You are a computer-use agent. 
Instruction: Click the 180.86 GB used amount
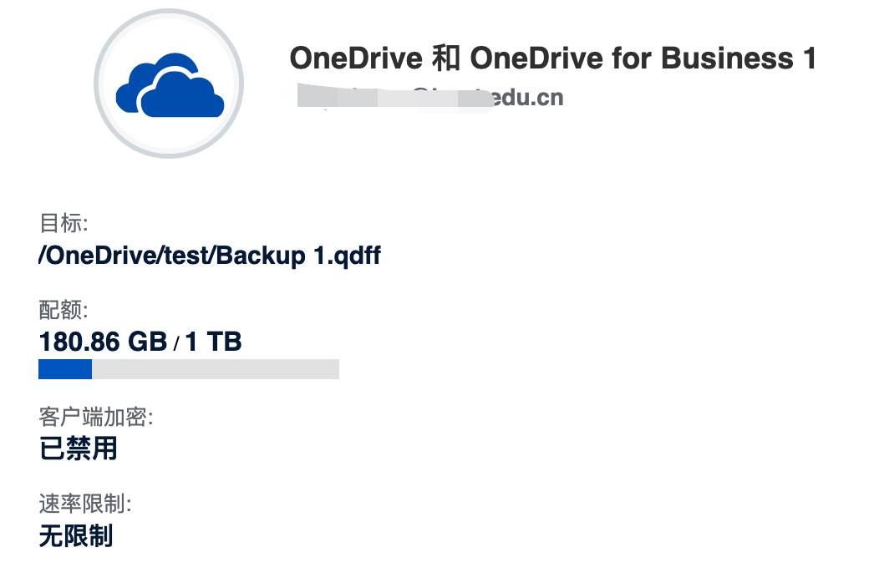pyautogui.click(x=103, y=342)
